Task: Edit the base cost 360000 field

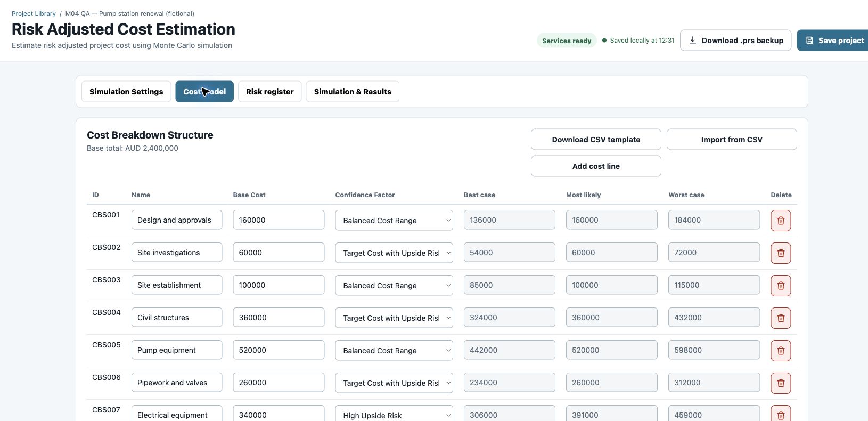Action: pos(279,318)
